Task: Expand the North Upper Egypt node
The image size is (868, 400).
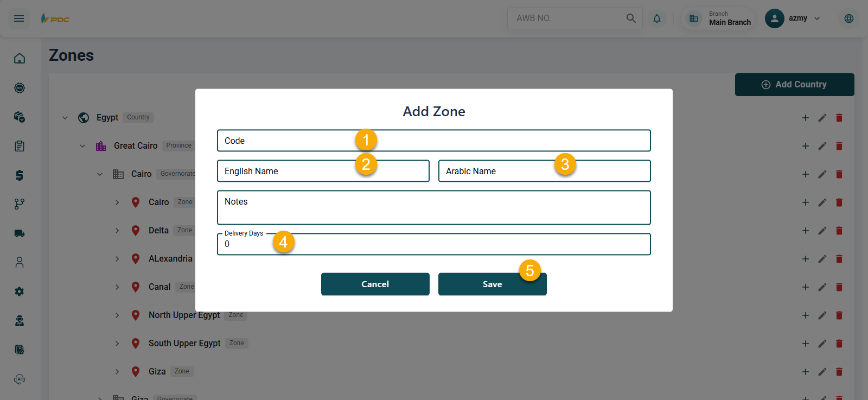Action: [x=117, y=315]
